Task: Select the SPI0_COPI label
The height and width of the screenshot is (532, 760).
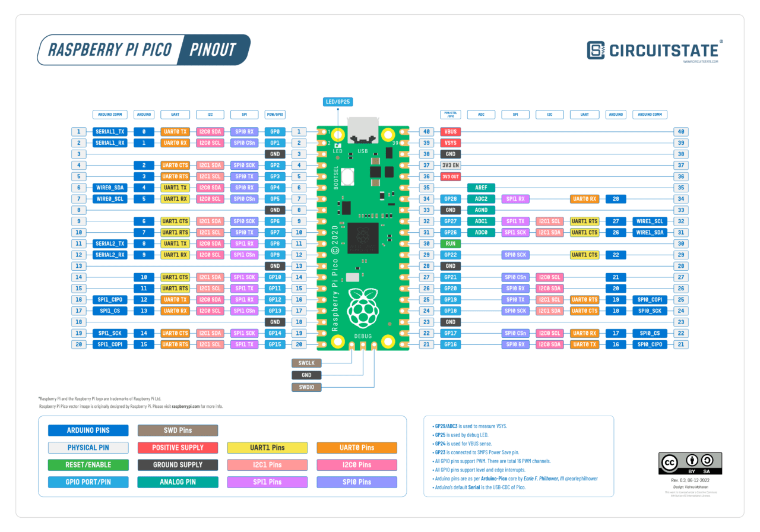Action: 650,299
